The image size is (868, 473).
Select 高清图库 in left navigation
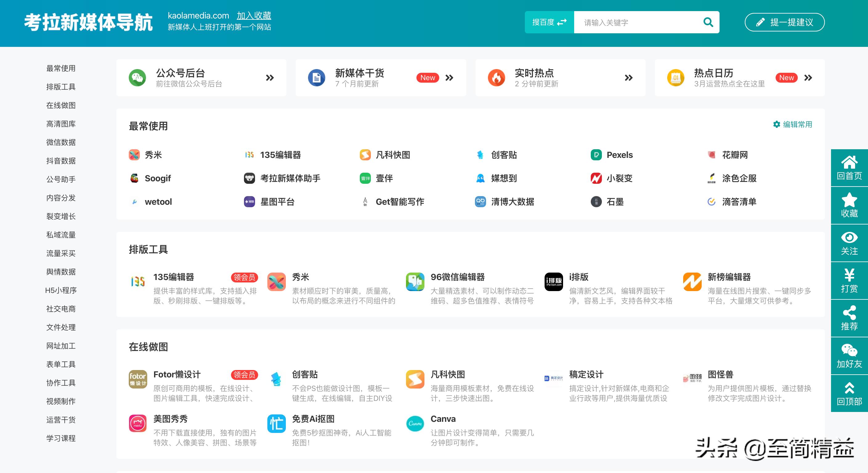click(x=61, y=124)
